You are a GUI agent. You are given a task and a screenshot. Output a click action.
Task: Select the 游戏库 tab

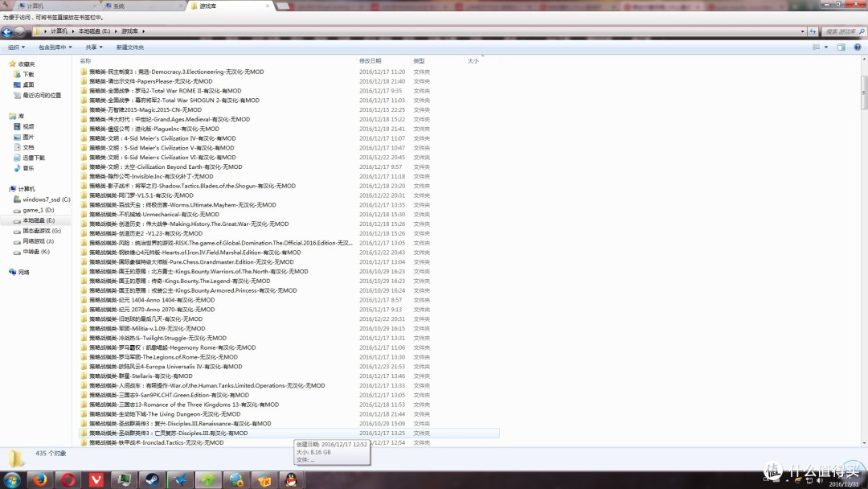[x=230, y=6]
